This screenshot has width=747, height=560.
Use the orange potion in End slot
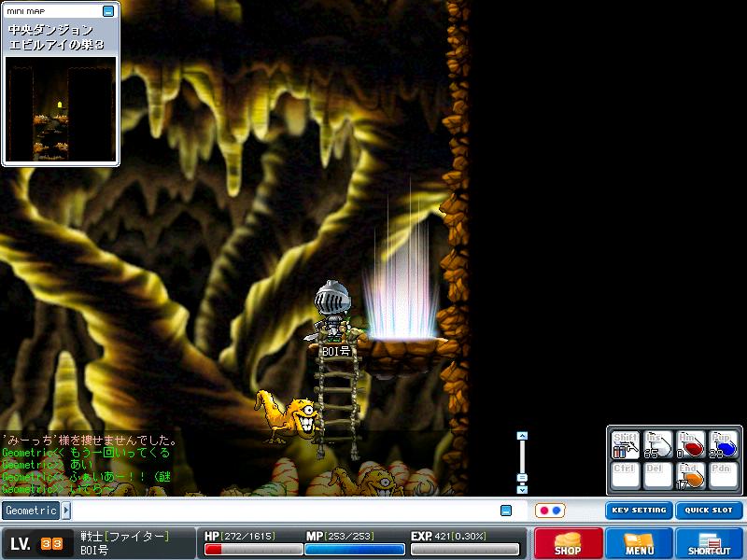click(x=690, y=476)
